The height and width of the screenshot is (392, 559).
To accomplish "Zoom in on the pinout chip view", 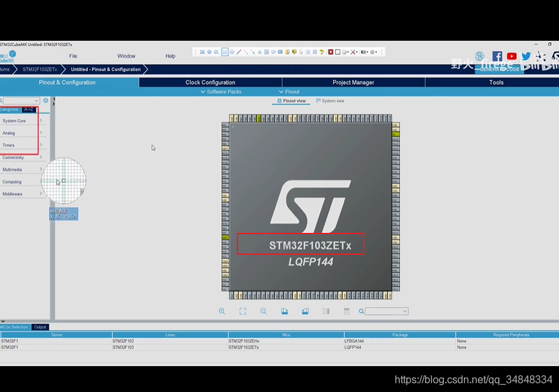I will [x=222, y=311].
